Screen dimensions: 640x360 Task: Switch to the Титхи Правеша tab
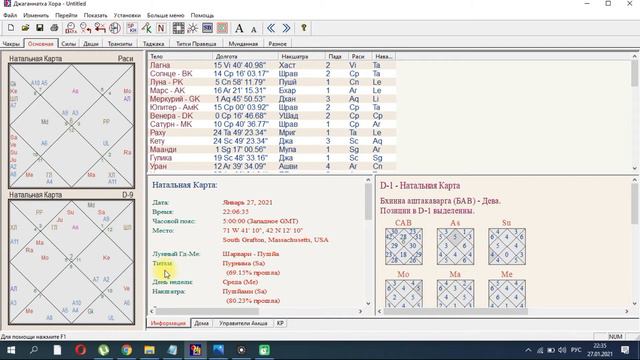click(196, 44)
